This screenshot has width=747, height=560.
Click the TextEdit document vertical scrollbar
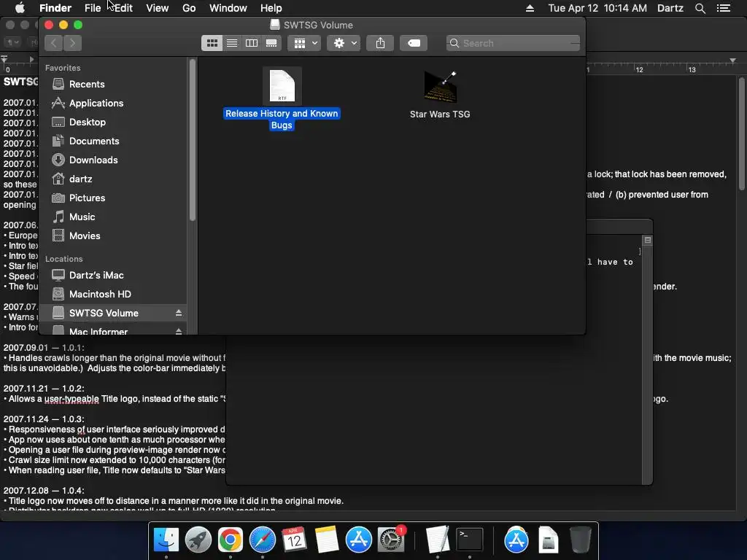[x=741, y=133]
